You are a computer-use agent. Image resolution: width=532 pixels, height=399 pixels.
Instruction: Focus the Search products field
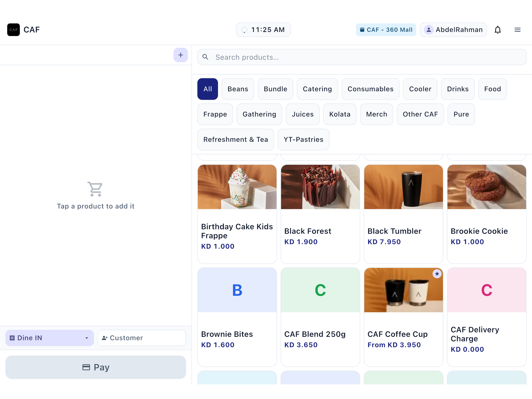click(x=362, y=57)
